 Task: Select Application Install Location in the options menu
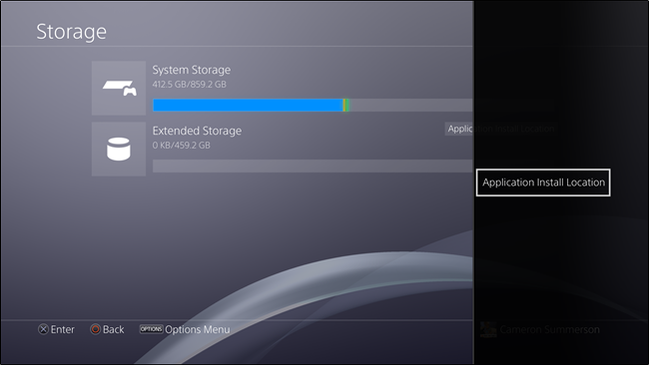[x=543, y=182]
